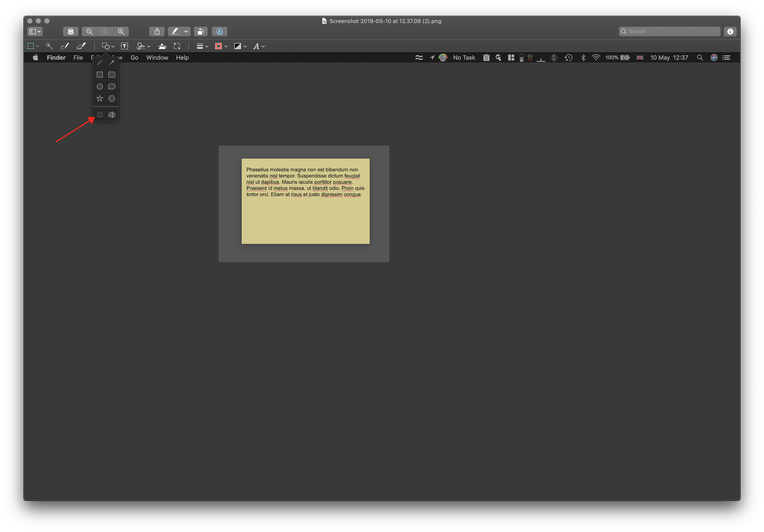Open the sidebar view options dropdown
The width and height of the screenshot is (764, 532).
pos(35,32)
